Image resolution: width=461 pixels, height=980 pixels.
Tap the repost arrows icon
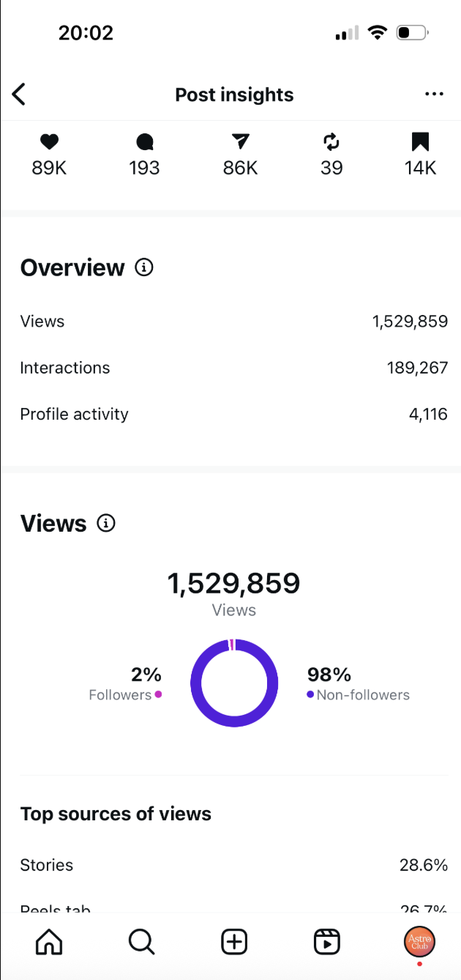point(331,142)
